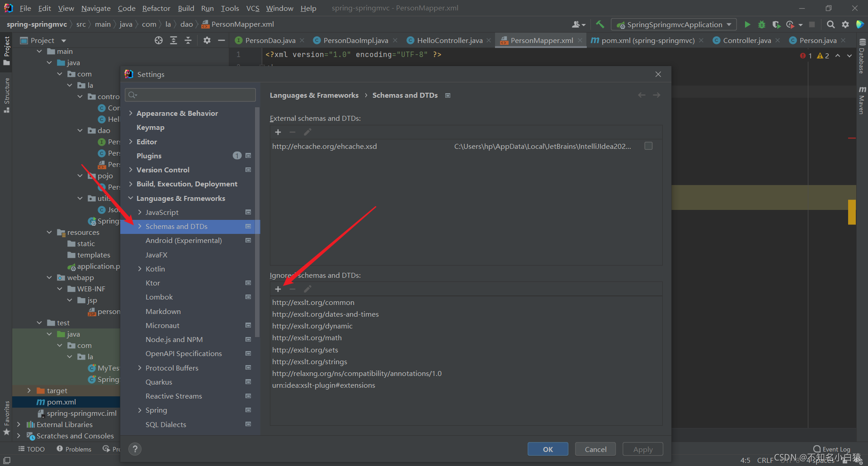Open the settings dialog help question icon
The image size is (868, 466).
(135, 449)
